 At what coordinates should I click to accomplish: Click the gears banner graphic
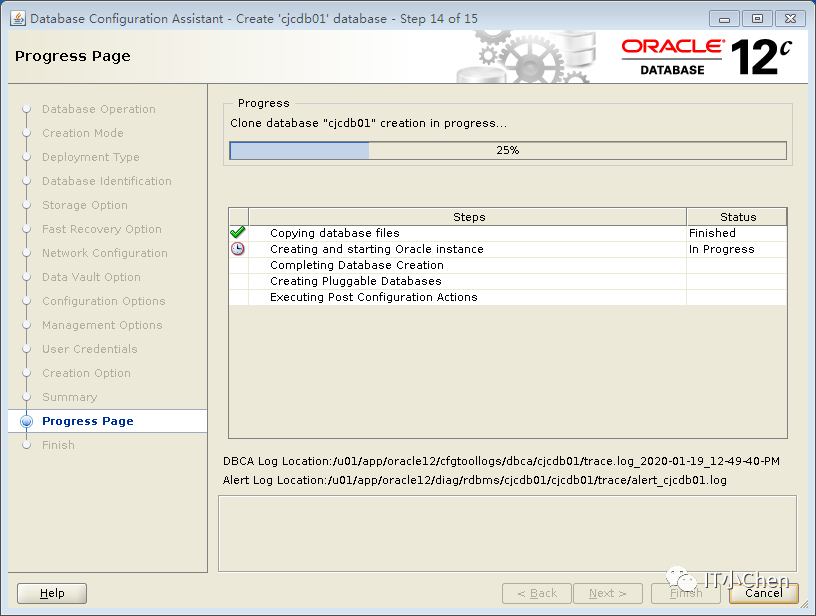pyautogui.click(x=526, y=57)
